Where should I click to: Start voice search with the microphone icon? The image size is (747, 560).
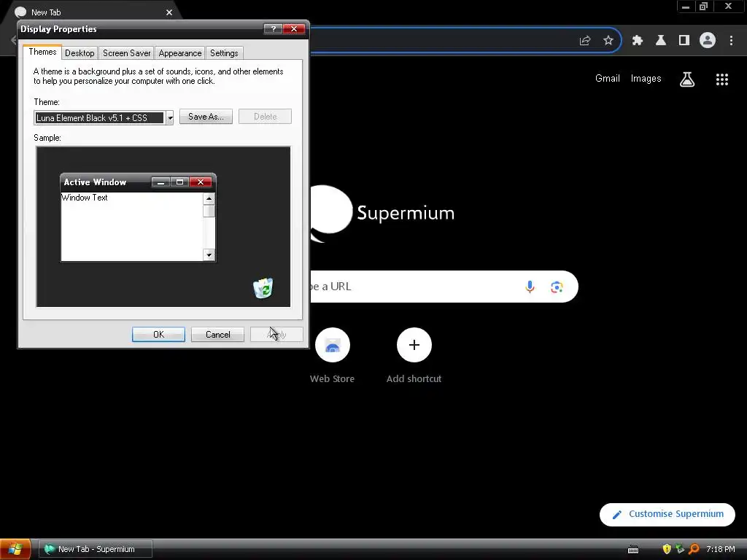530,287
